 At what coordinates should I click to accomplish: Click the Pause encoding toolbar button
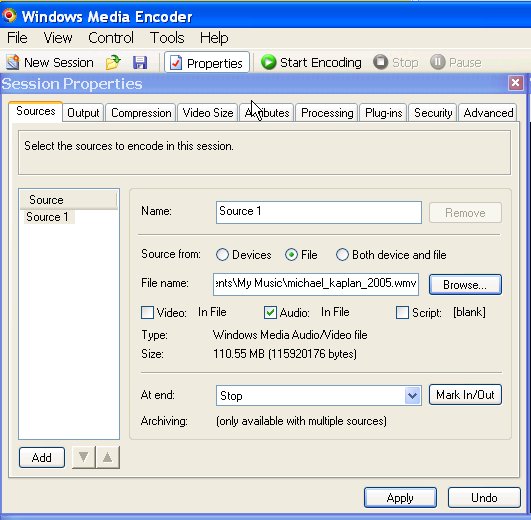point(455,63)
